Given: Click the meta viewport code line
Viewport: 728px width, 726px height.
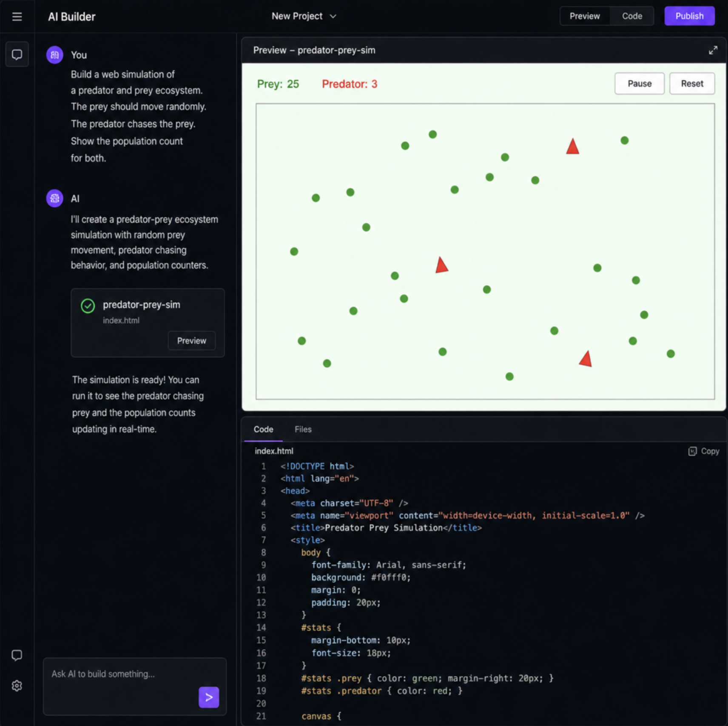Looking at the screenshot, I should click(x=468, y=516).
